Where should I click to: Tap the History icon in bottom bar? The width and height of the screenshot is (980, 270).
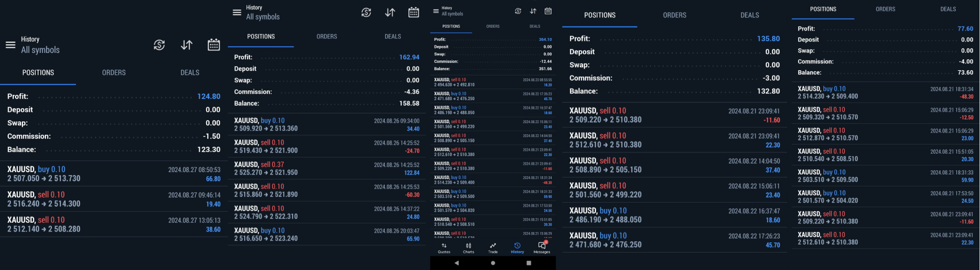pyautogui.click(x=517, y=248)
